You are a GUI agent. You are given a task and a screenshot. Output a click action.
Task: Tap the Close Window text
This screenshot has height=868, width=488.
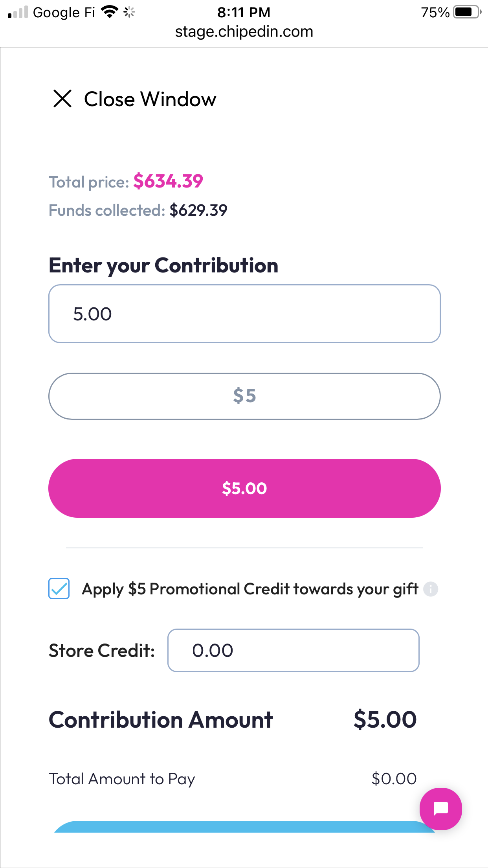point(150,99)
